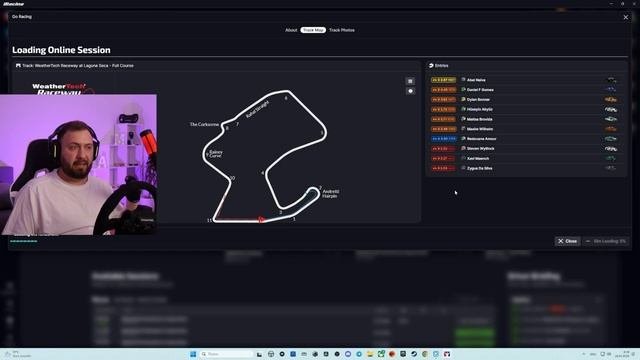640x360 pixels.
Task: Click Maxine Wilhelm's car icon
Action: coord(611,129)
